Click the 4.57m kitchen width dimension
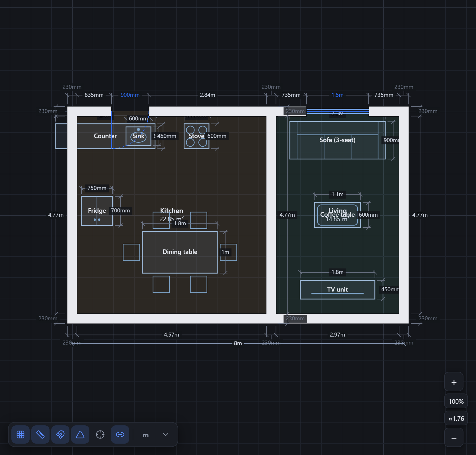 171,335
